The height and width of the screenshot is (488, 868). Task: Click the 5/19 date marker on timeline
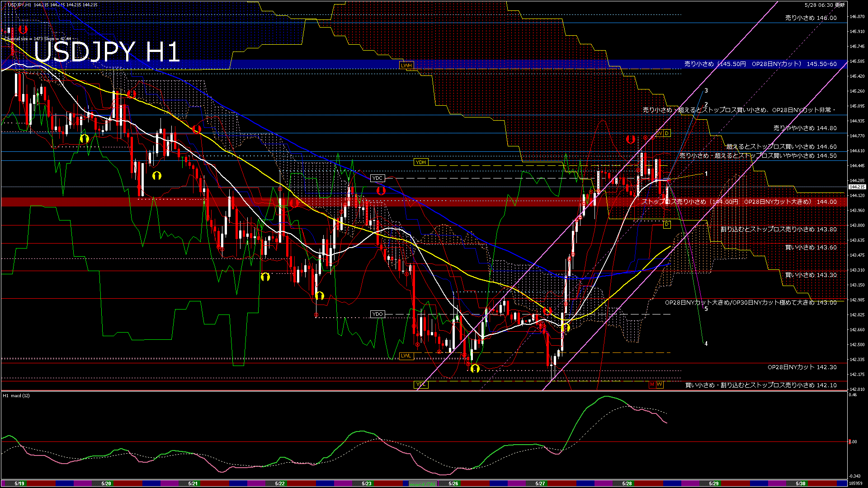click(x=19, y=484)
